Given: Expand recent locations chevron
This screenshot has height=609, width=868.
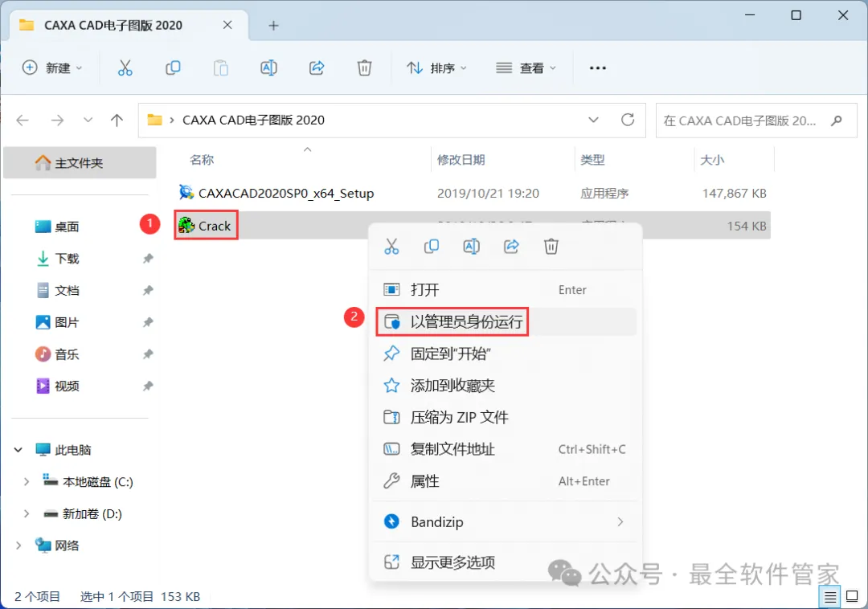Looking at the screenshot, I should [x=88, y=120].
